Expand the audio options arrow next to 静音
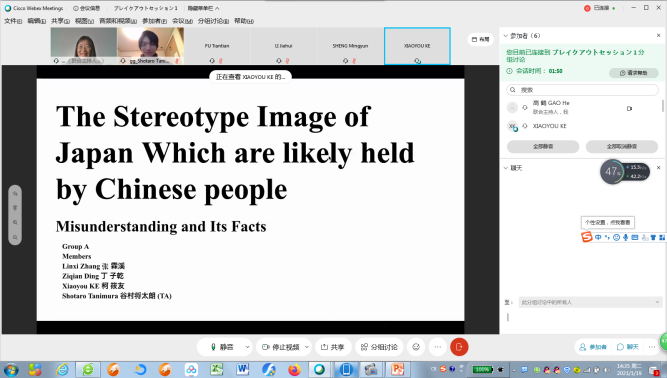Screen dimensions: 667x378 [247, 347]
